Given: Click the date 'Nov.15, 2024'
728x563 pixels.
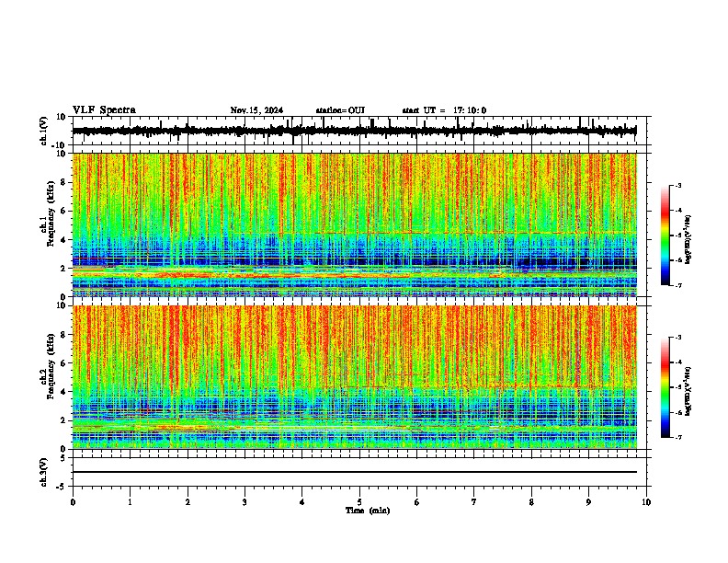Looking at the screenshot, I should (x=256, y=110).
